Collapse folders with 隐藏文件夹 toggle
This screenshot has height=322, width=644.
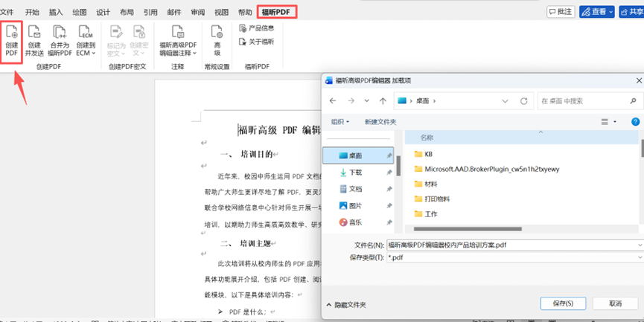[x=346, y=304]
